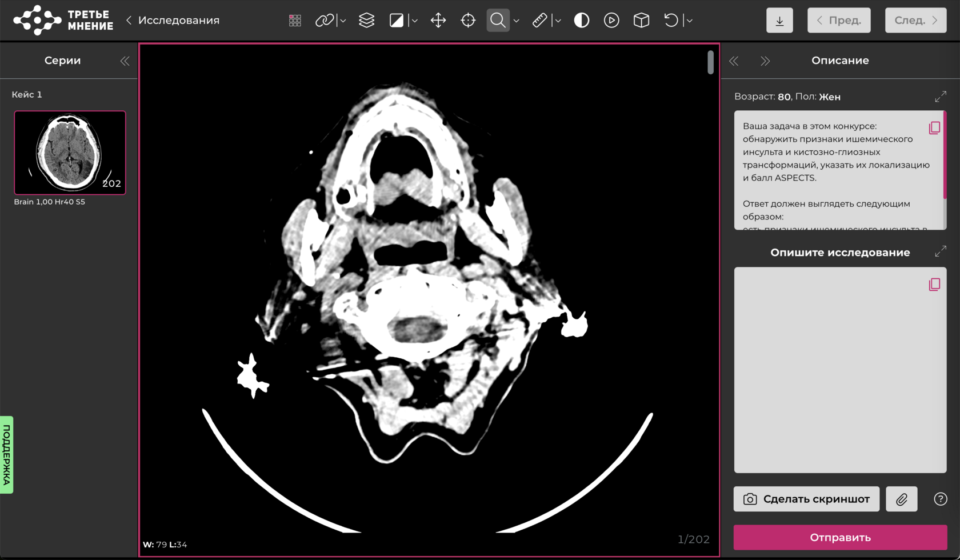Click the W: 79 L:34 window level readout
Image resolution: width=960 pixels, height=560 pixels.
[x=165, y=545]
